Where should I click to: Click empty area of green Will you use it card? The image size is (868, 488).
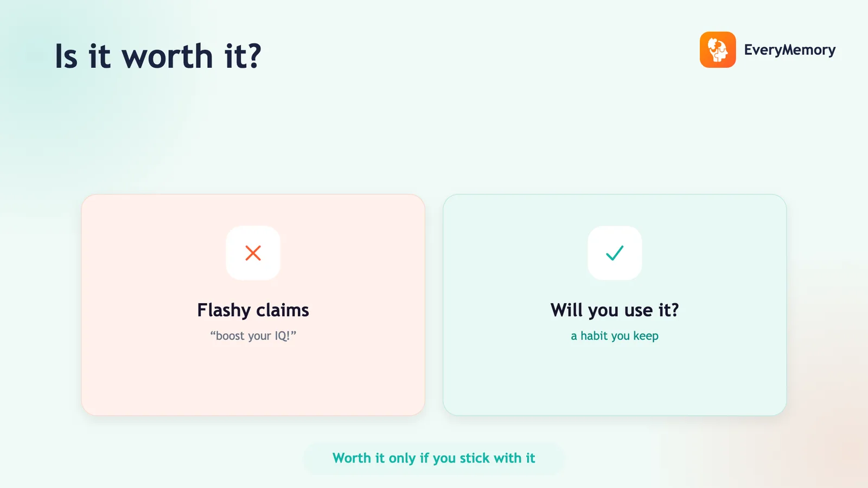click(615, 380)
